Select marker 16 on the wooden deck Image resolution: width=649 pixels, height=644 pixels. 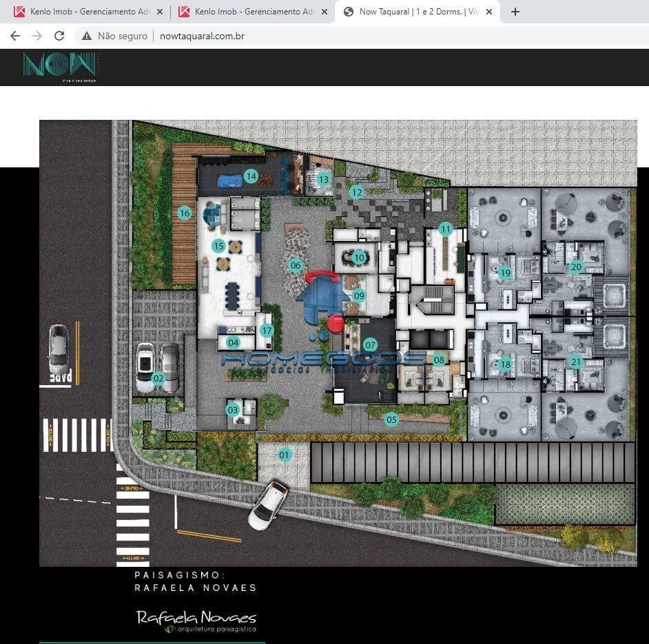(184, 213)
